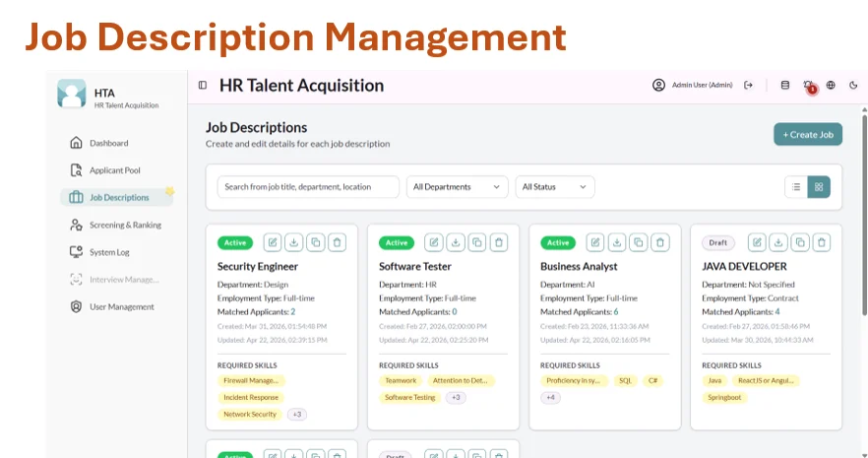Click the Incident Response skill tag

[251, 398]
